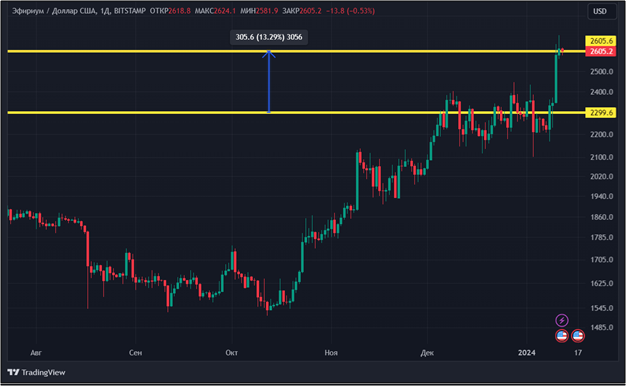This screenshot has width=626, height=386.
Task: Click the 2500.0 price axis label
Action: [601, 71]
